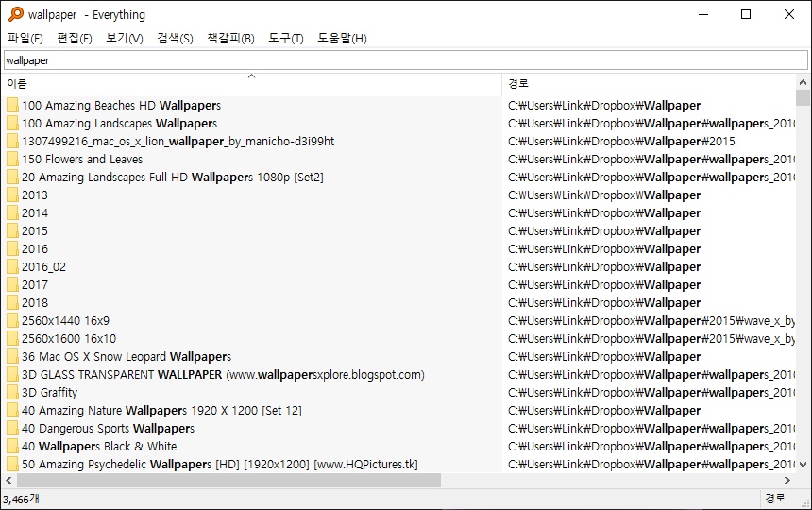Click the folder icon next to 2016
The width and height of the screenshot is (812, 510).
pos(12,249)
